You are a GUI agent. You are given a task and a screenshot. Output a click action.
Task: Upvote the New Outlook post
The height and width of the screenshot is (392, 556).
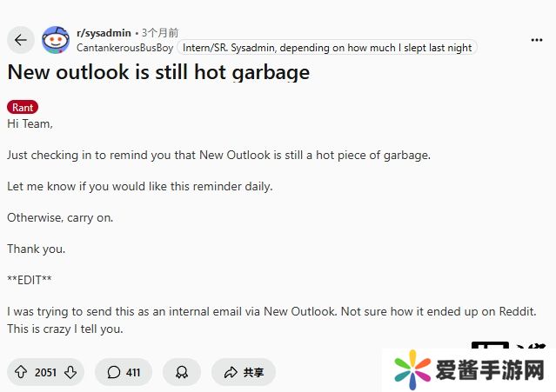tap(21, 372)
